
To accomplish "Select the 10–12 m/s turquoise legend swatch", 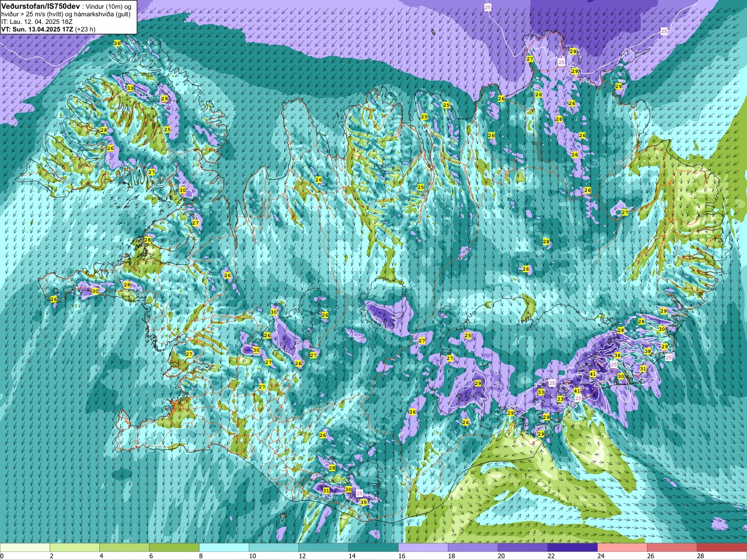I will tap(274, 548).
